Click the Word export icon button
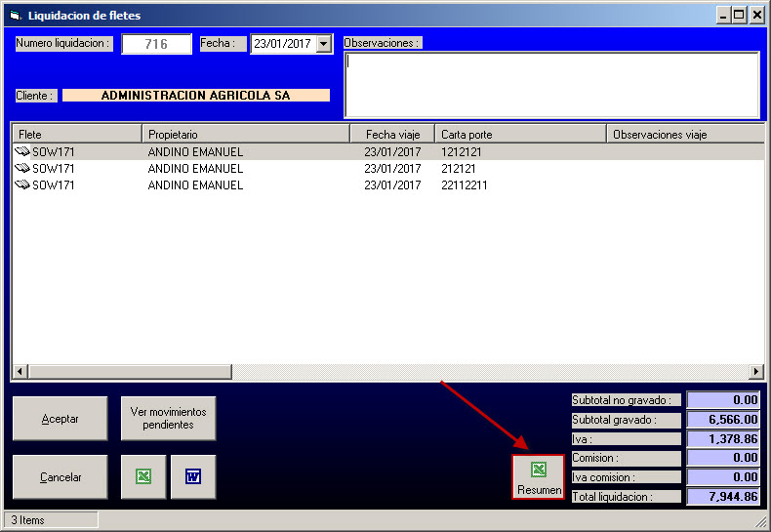 tap(193, 476)
